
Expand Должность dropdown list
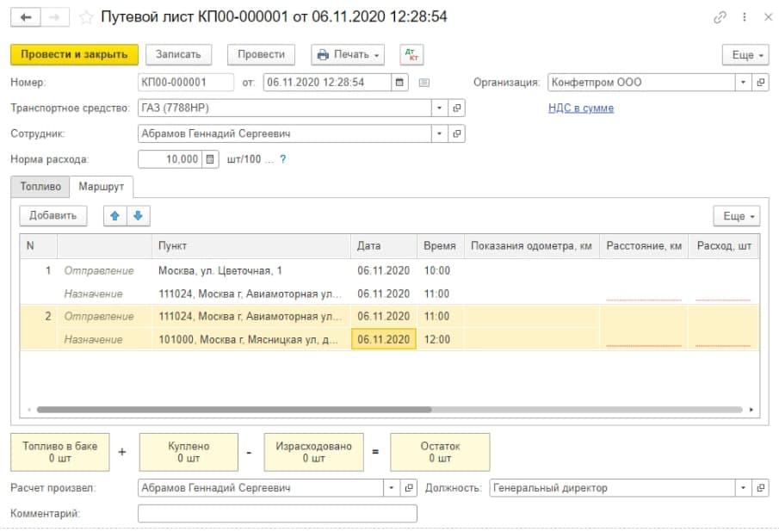tap(743, 488)
